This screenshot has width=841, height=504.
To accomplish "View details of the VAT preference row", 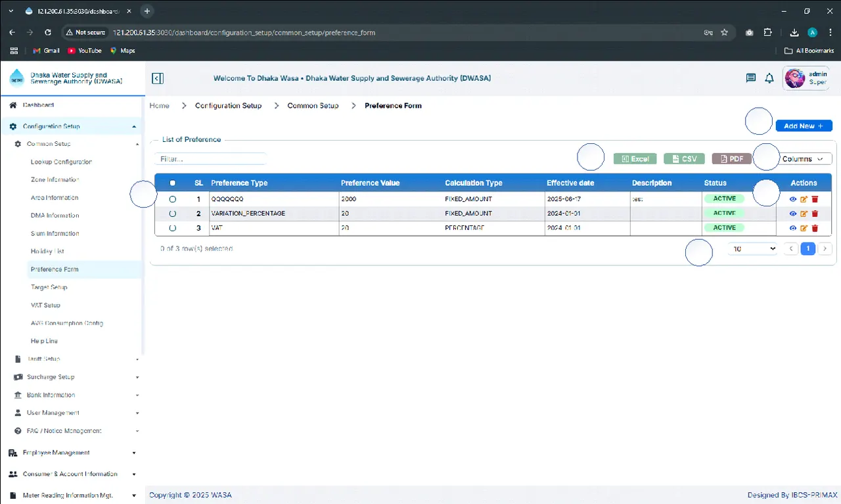I will click(x=793, y=228).
